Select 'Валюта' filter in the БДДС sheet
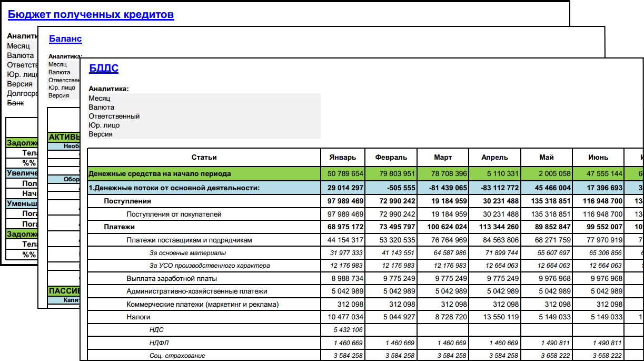This screenshot has height=361, width=644. [x=102, y=107]
